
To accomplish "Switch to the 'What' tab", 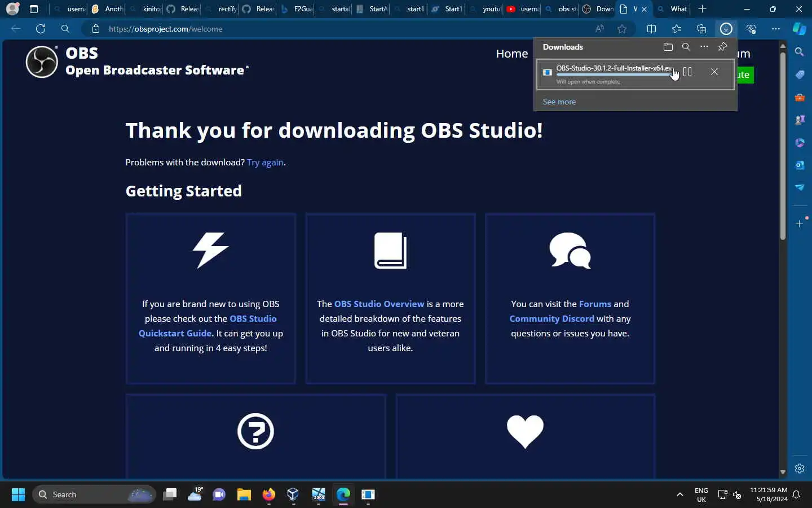I will tap(672, 9).
